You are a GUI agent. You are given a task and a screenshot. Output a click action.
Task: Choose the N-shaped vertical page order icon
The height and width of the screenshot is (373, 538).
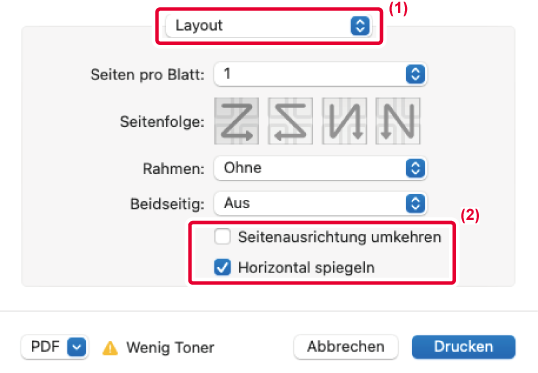coord(398,121)
